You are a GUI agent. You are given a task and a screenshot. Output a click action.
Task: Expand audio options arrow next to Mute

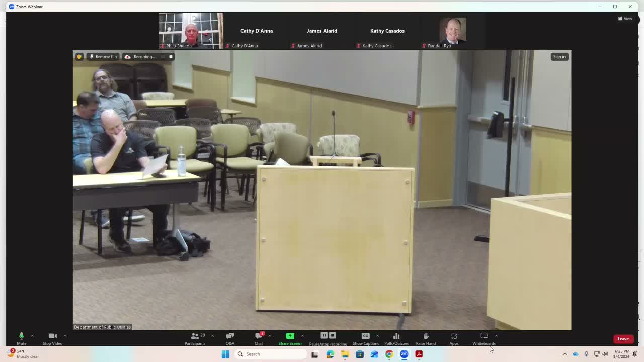pos(32,336)
